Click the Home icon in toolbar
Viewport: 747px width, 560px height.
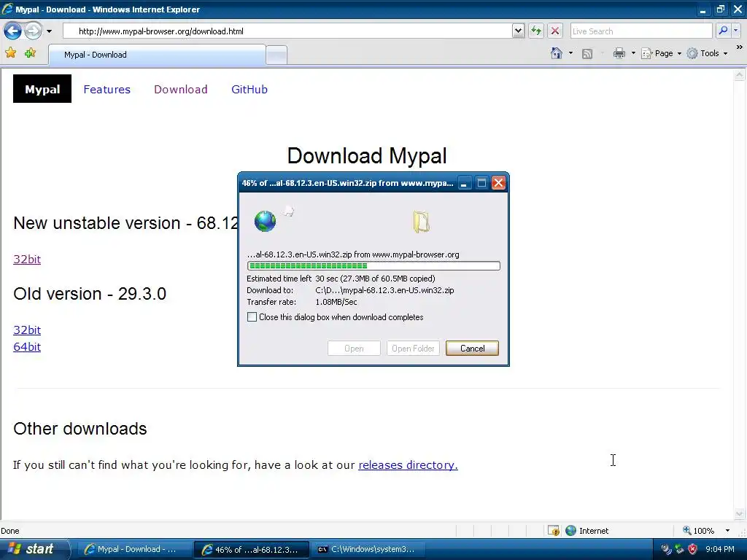click(557, 53)
